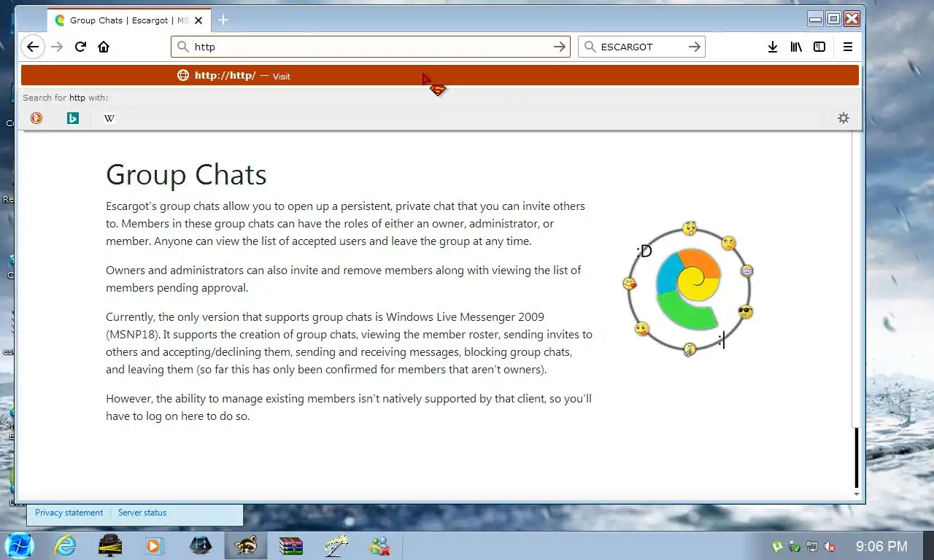Open the hamburger application menu

(x=847, y=47)
